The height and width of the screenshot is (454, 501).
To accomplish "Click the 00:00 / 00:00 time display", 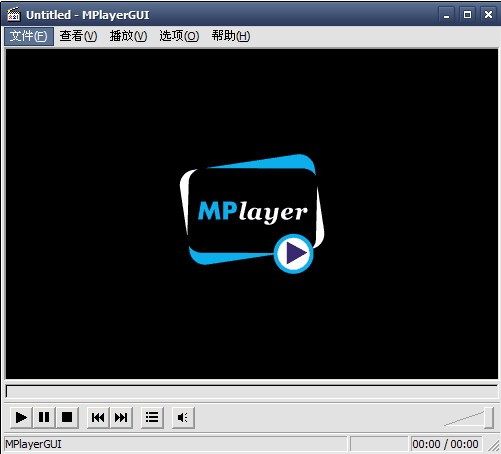I will point(445,444).
